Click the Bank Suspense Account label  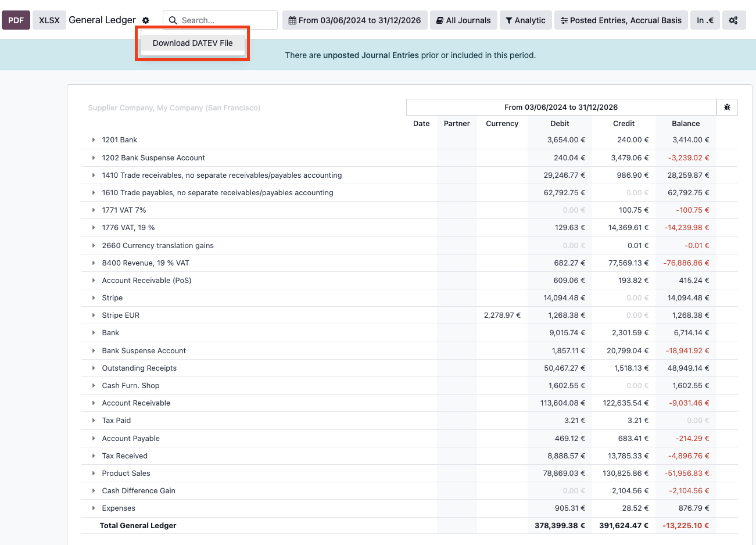point(144,350)
